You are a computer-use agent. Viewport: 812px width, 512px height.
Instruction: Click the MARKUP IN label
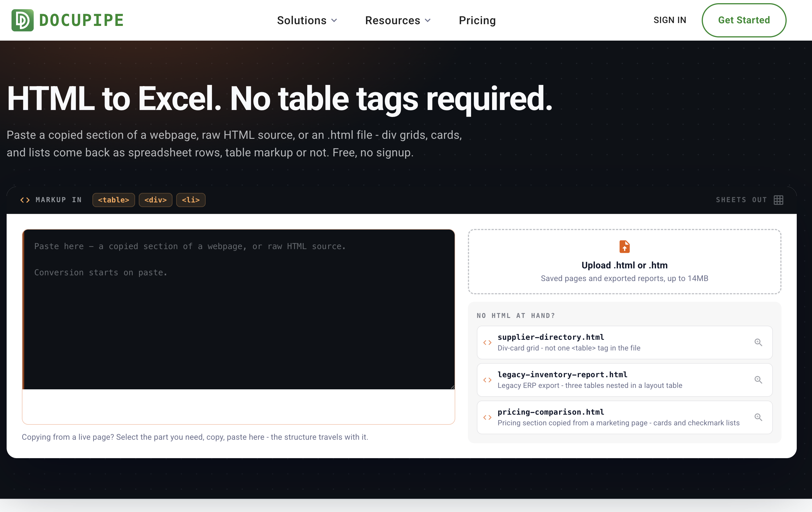tap(59, 200)
